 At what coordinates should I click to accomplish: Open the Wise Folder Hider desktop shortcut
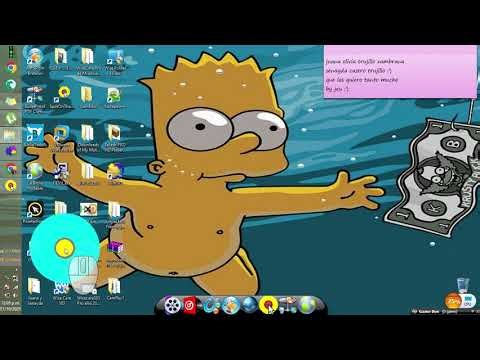[115, 62]
